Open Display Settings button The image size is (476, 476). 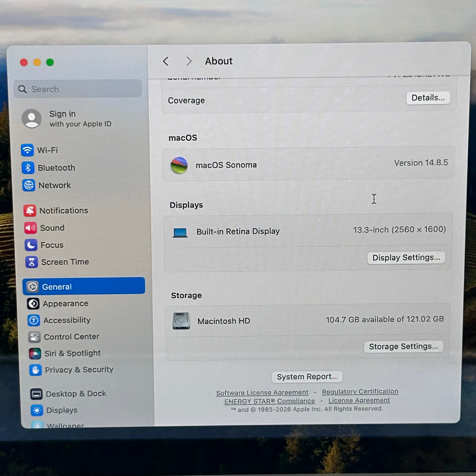click(406, 258)
